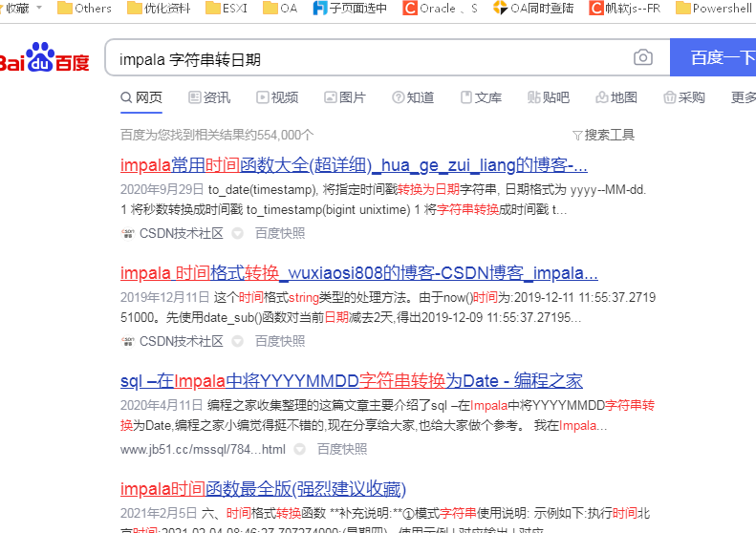
Task: Open the Powershell bookmark folder
Action: (714, 9)
